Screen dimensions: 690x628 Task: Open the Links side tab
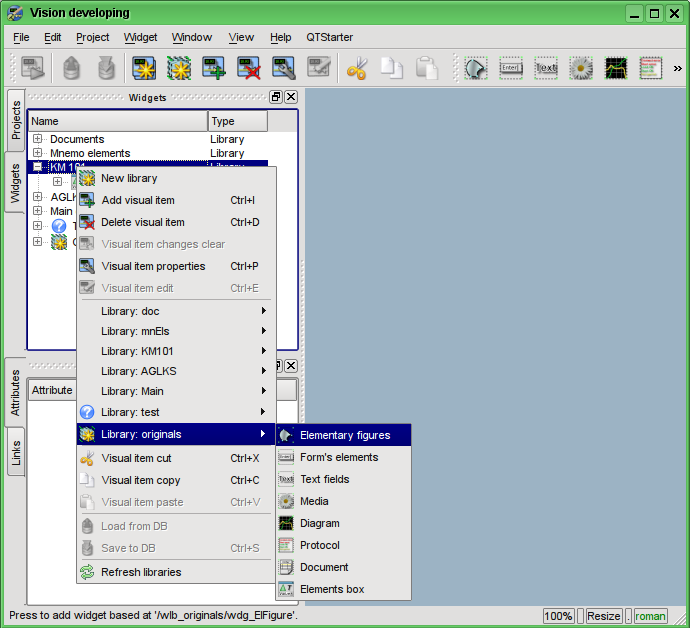point(16,453)
